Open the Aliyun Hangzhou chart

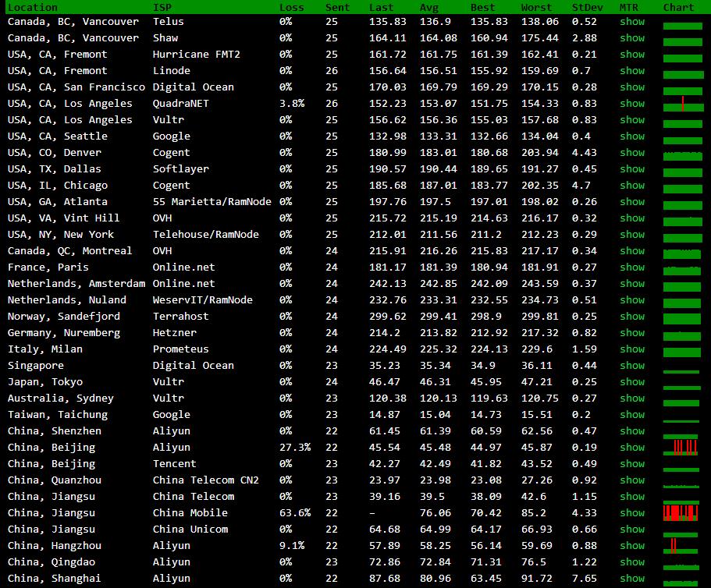click(x=681, y=545)
